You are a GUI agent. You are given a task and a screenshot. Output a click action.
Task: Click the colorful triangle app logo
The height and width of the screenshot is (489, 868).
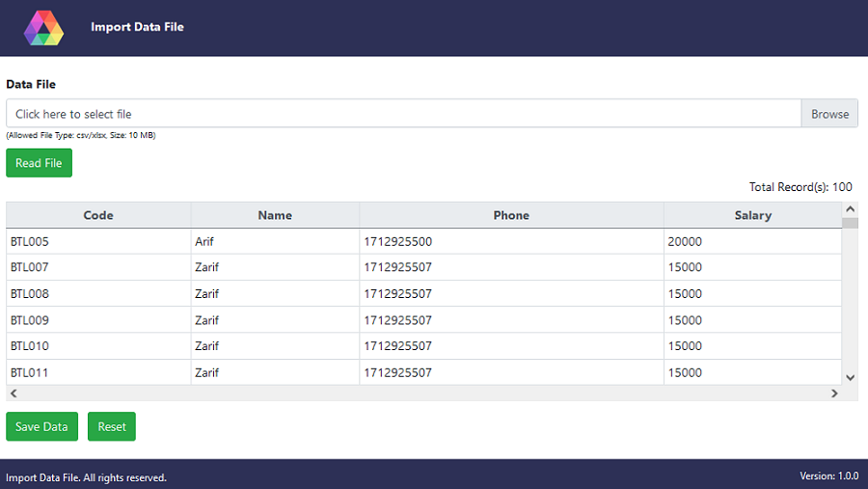point(43,28)
